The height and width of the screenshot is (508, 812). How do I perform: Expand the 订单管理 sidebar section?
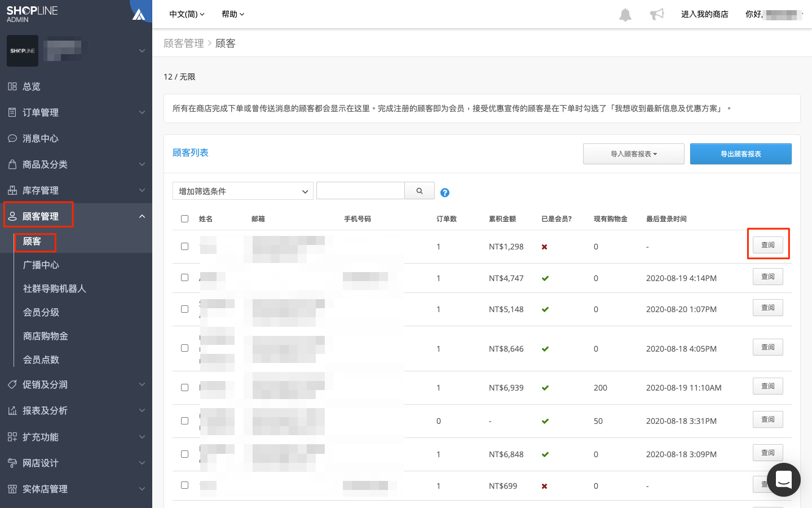pos(76,112)
